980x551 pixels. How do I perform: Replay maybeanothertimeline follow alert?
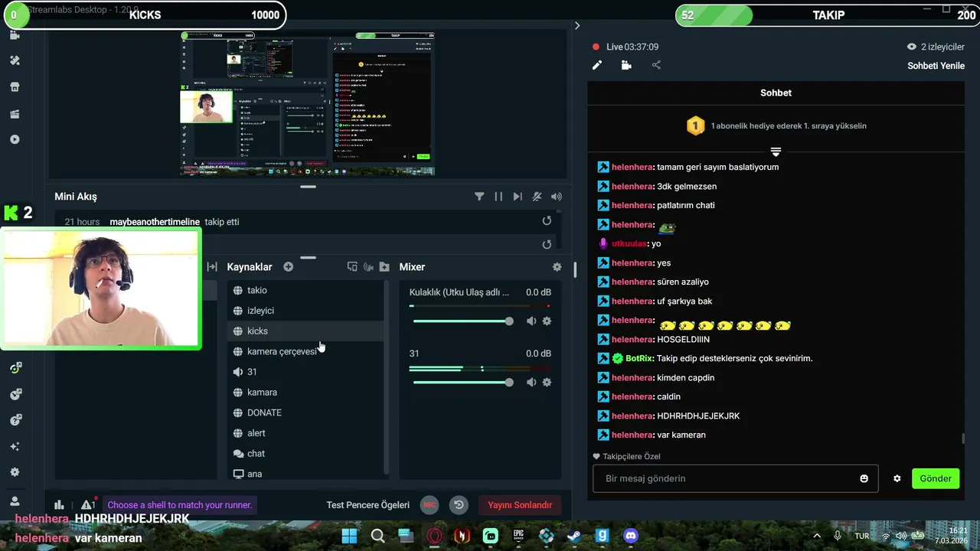(x=547, y=221)
